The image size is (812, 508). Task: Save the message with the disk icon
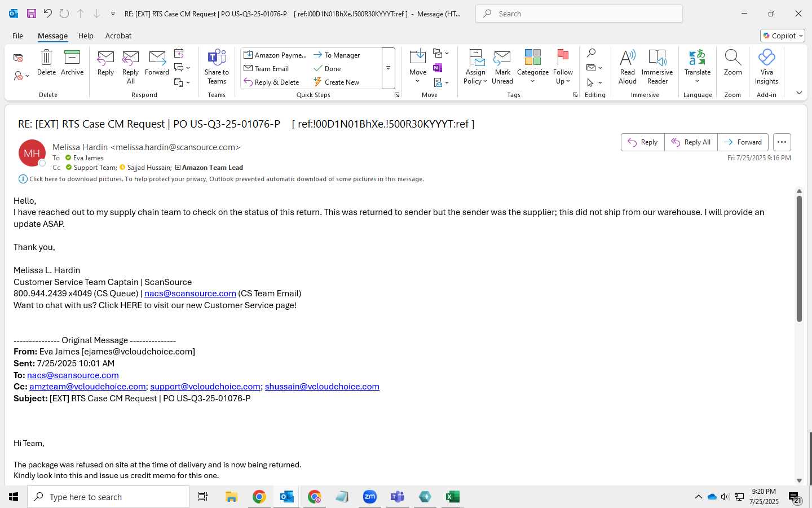31,14
